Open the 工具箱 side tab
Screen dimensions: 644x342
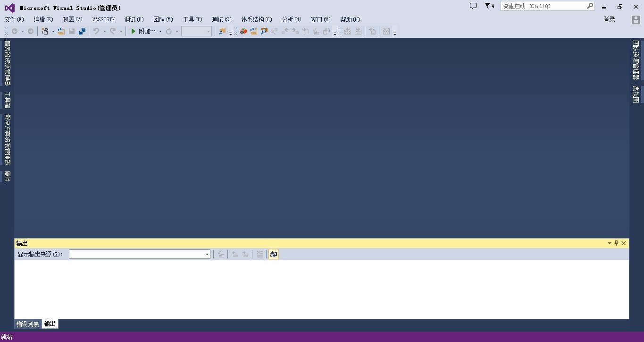point(7,100)
